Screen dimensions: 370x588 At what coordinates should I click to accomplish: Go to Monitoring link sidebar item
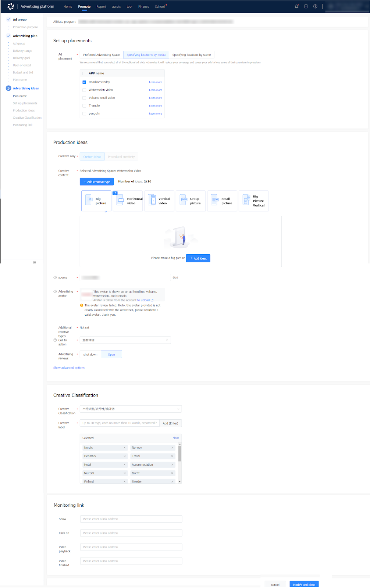22,125
